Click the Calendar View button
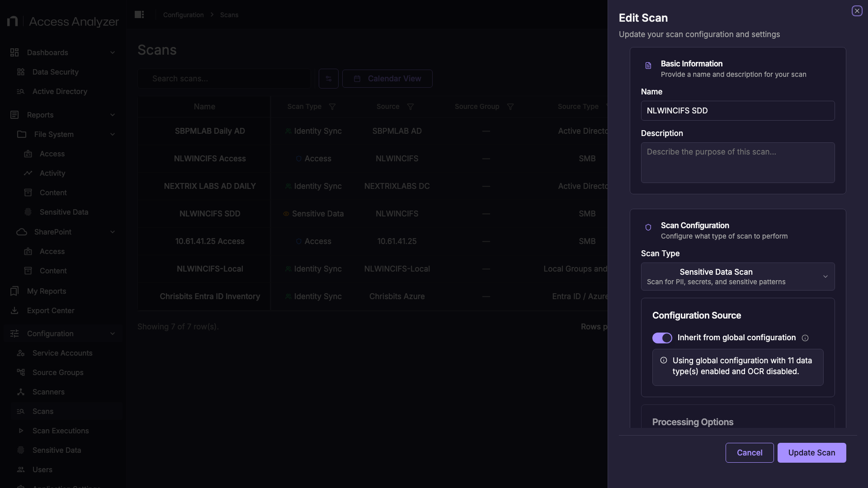 pyautogui.click(x=387, y=79)
